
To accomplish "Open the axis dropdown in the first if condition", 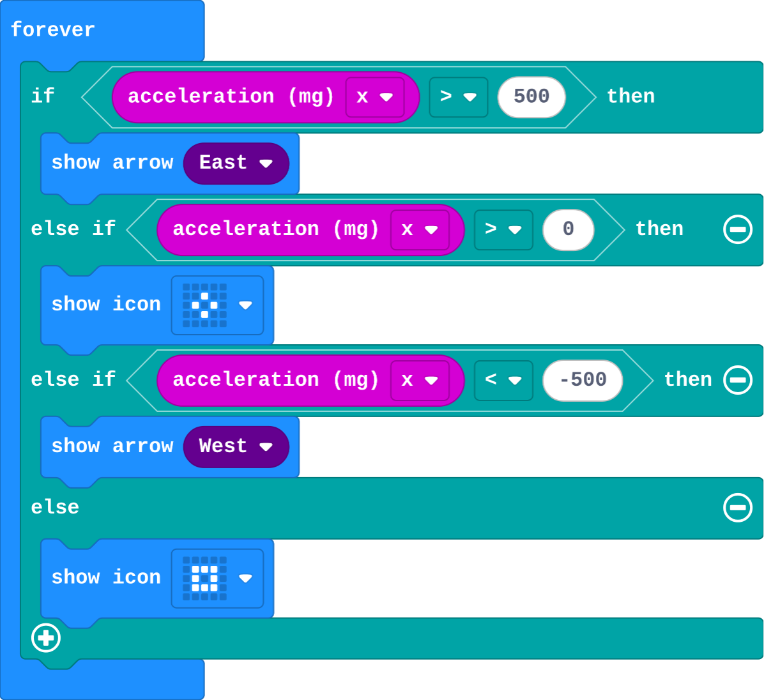I will pos(375,97).
